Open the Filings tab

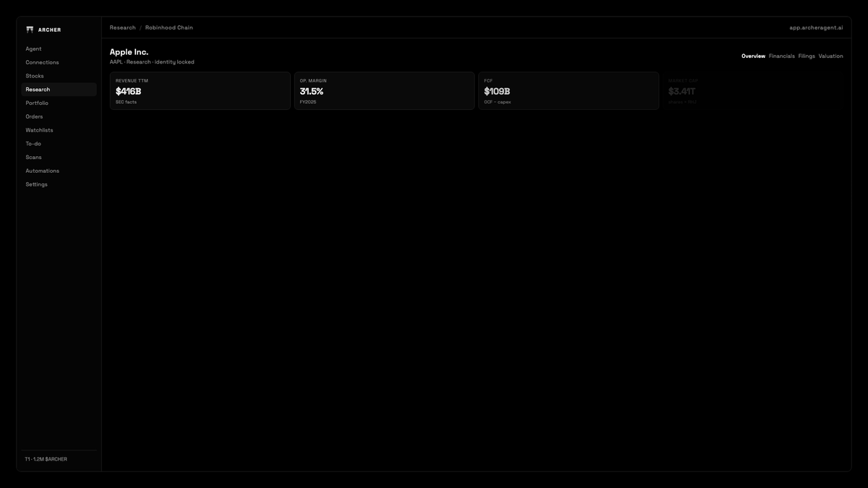[x=807, y=56]
